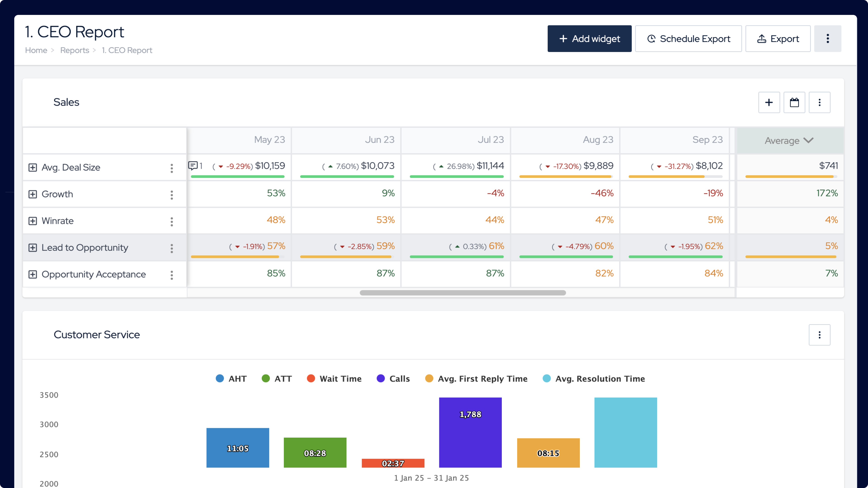
Task: Open the comment icon on May 23 deal size
Action: [x=193, y=165]
